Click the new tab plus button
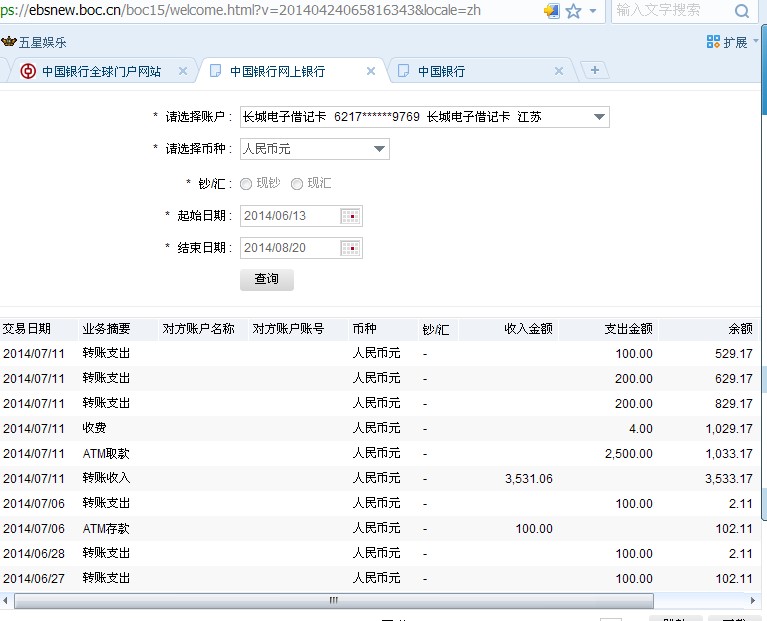767x621 pixels. click(x=595, y=70)
